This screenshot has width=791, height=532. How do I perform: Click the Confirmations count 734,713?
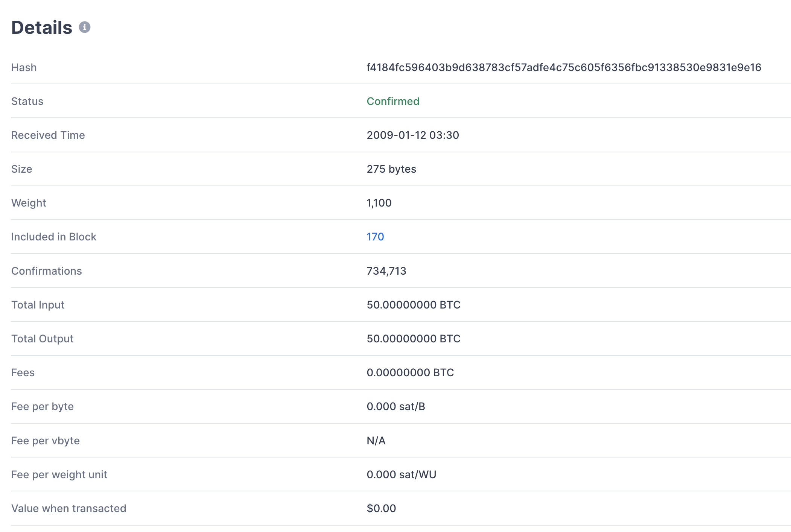386,271
